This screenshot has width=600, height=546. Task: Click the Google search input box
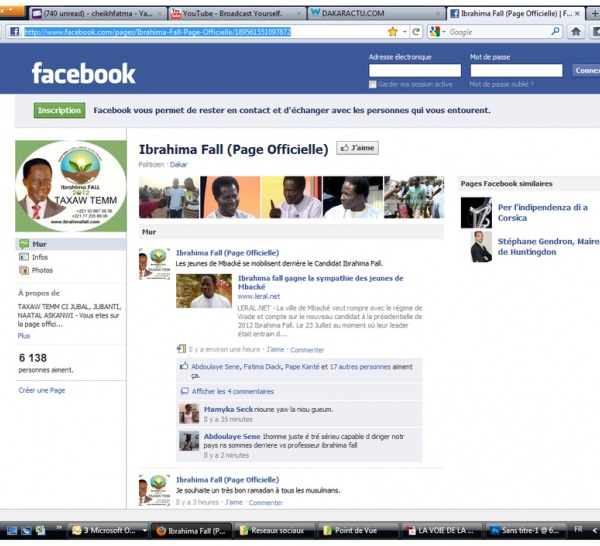(x=498, y=32)
